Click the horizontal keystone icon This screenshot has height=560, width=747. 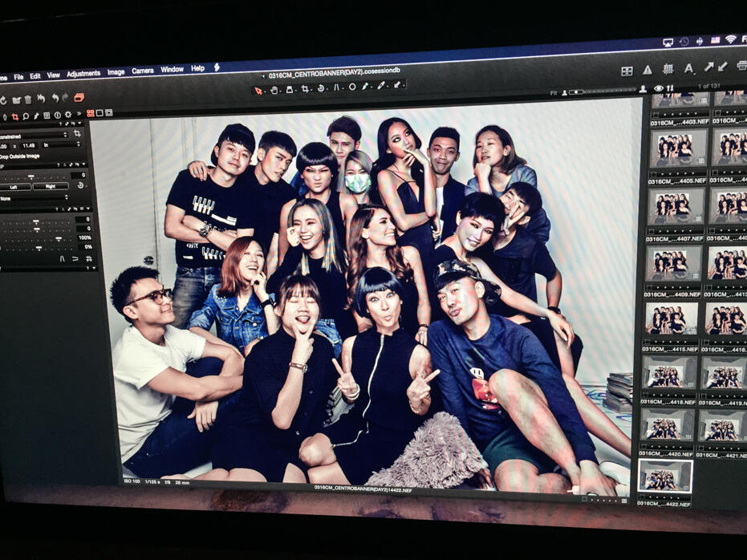75,258
